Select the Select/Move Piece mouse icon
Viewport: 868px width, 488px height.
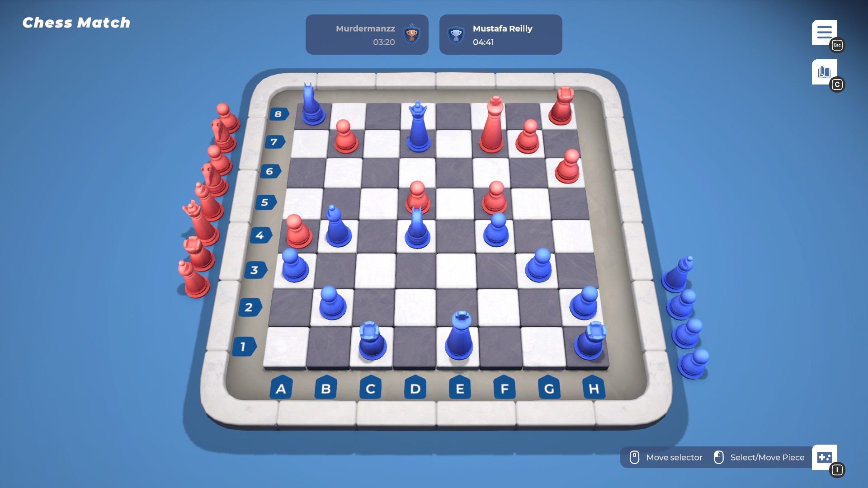719,456
